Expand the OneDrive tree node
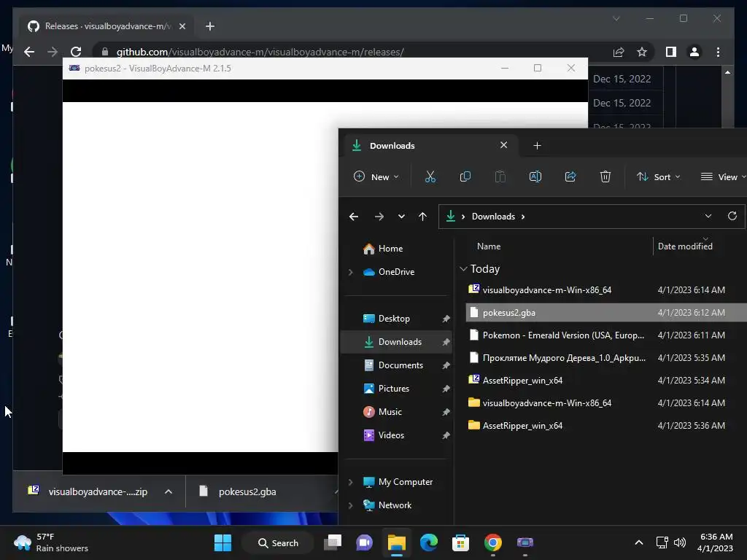 tap(351, 272)
